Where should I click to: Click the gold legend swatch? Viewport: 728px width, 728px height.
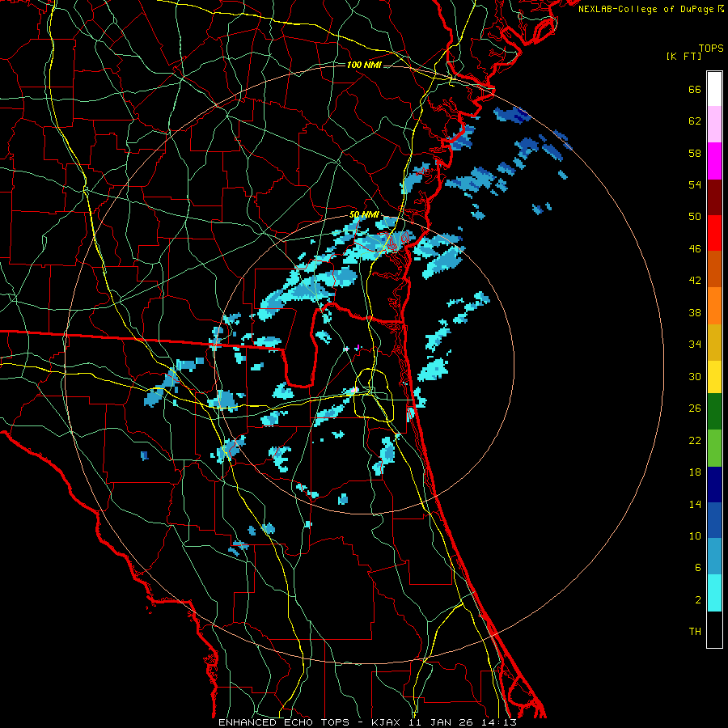click(714, 342)
